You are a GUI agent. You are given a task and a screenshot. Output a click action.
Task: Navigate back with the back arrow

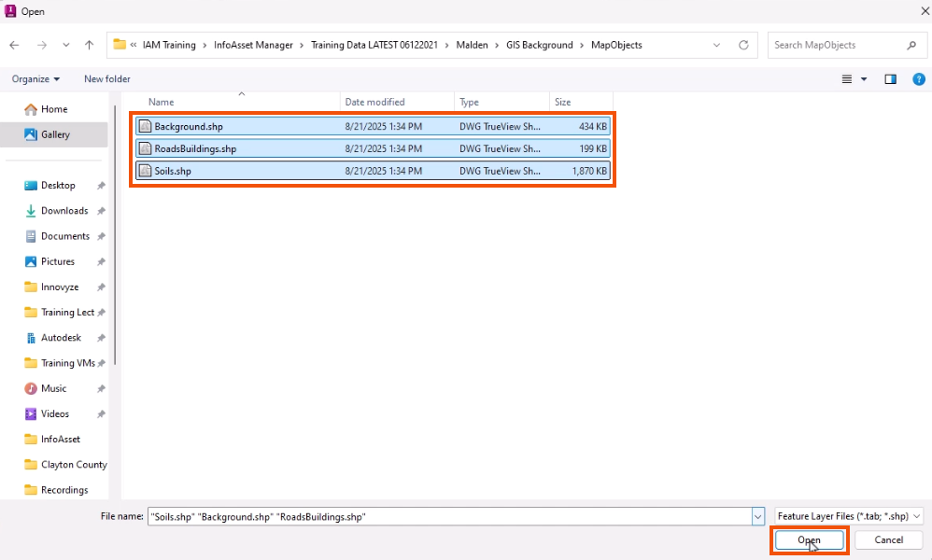(x=15, y=44)
